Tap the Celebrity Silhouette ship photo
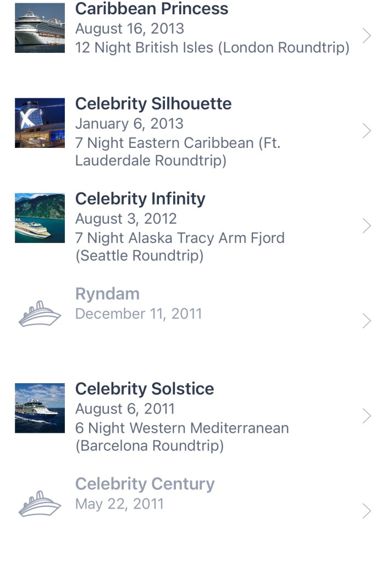392x563 pixels. click(40, 123)
